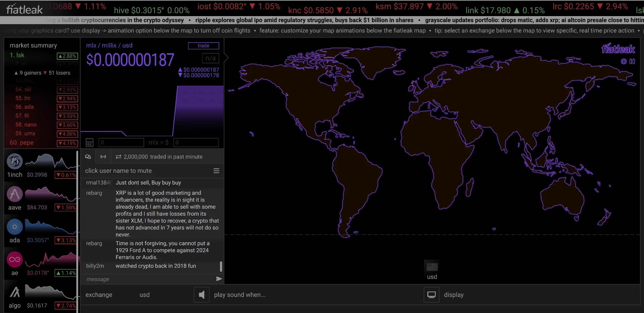Screen dimensions: 644x313
Task: Open the chat hamburger menu
Action: click(x=216, y=171)
